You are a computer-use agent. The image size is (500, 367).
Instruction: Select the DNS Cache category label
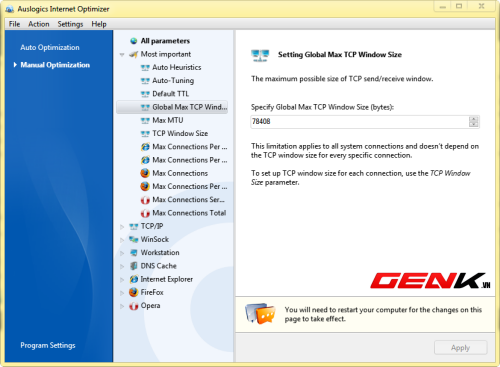(x=158, y=266)
